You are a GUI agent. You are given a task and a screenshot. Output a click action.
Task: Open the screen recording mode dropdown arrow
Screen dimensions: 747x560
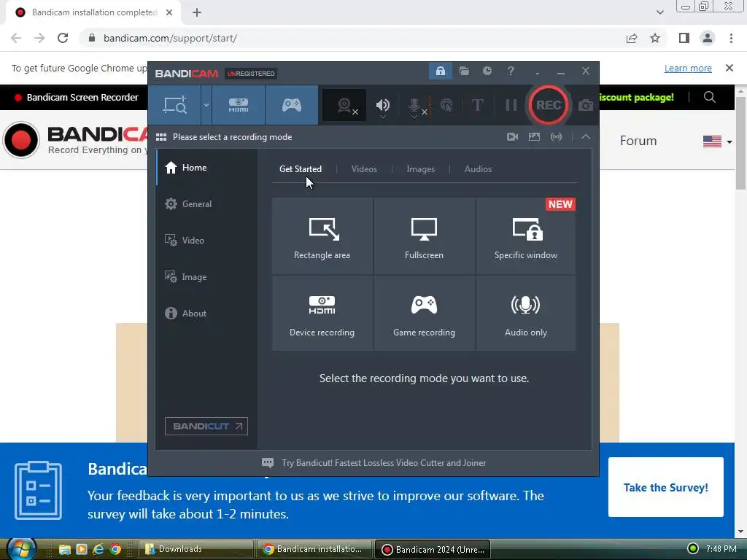[x=206, y=105]
